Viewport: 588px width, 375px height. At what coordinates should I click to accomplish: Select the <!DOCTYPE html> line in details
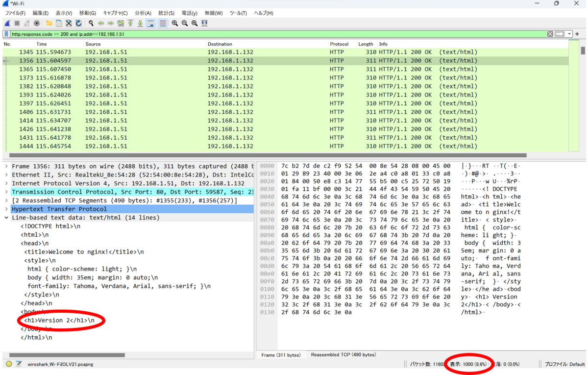[x=50, y=226]
